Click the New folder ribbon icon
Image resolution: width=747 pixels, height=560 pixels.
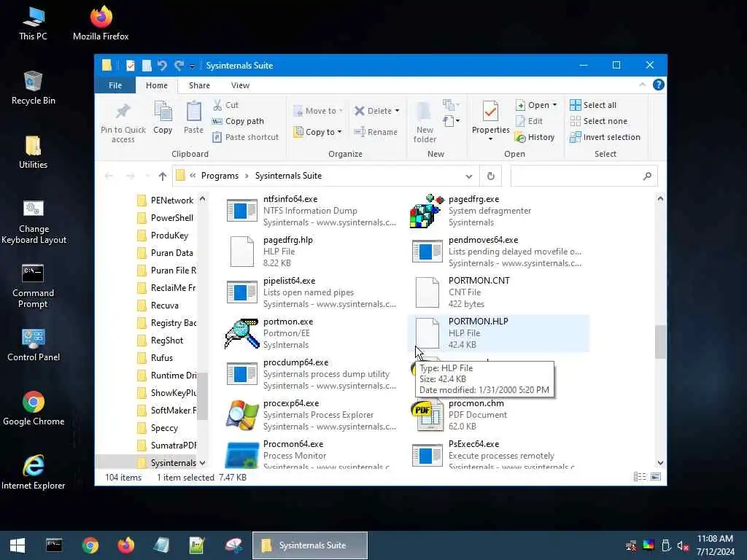click(x=424, y=112)
